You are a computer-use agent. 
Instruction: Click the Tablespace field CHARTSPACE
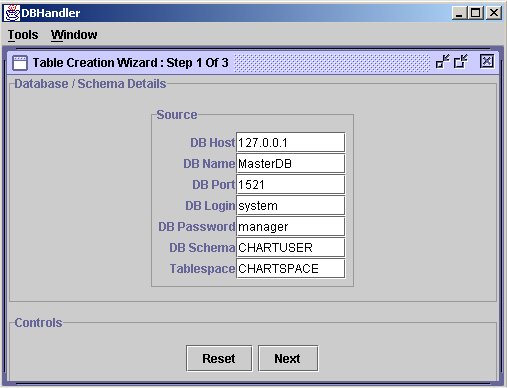point(291,268)
